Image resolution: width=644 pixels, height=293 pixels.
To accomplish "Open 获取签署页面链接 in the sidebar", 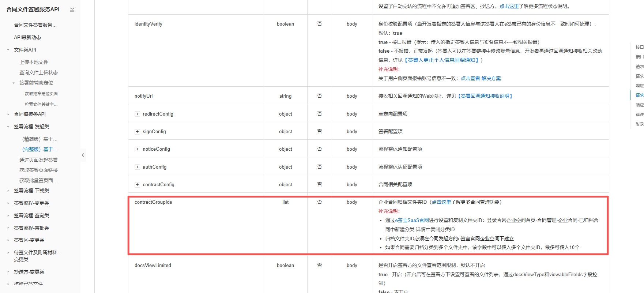I will tap(38, 170).
